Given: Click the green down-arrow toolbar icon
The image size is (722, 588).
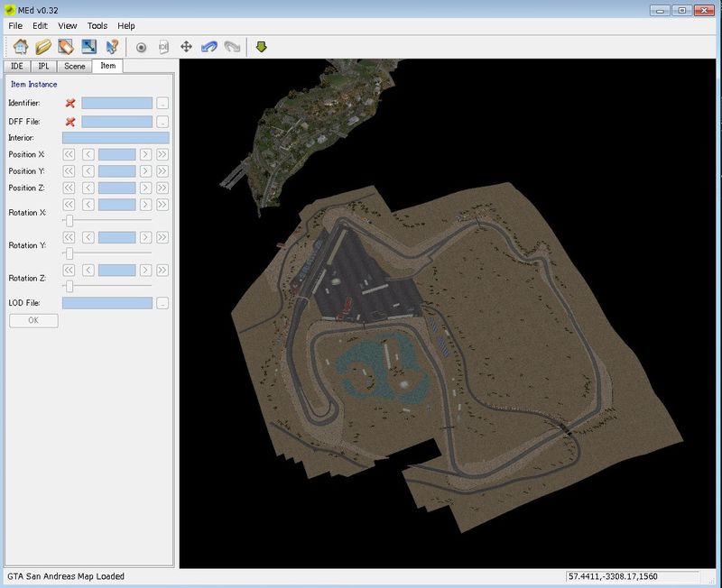Looking at the screenshot, I should tap(261, 47).
